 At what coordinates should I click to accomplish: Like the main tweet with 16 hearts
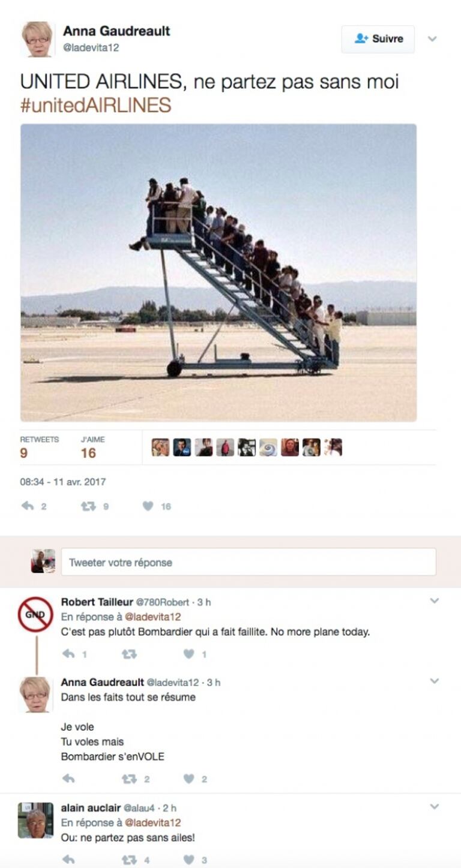[x=148, y=506]
